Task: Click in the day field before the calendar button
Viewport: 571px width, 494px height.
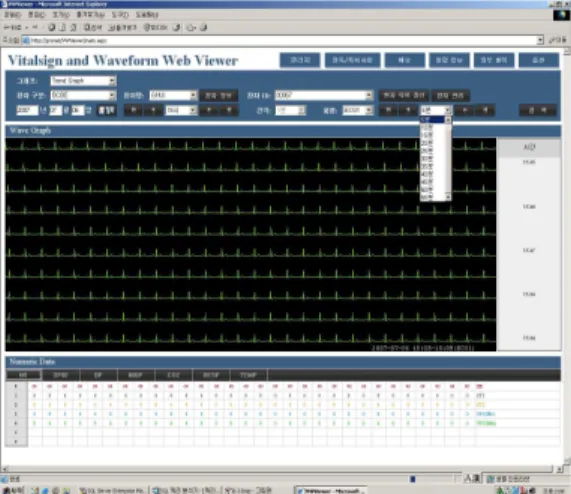Action: coord(78,110)
